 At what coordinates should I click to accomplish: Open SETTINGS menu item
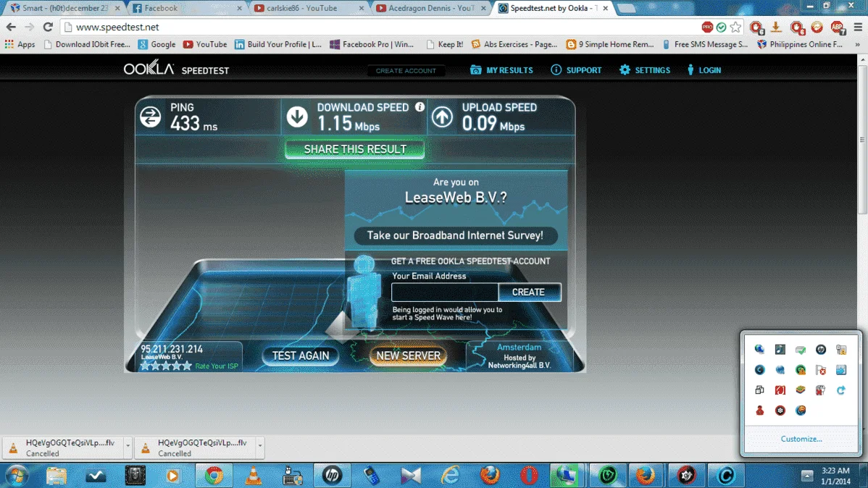644,70
